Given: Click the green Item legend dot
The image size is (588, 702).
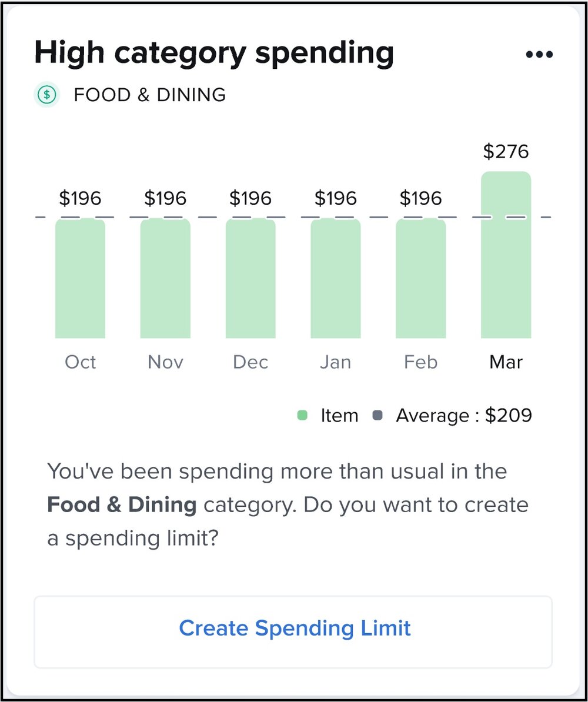Looking at the screenshot, I should pos(302,416).
